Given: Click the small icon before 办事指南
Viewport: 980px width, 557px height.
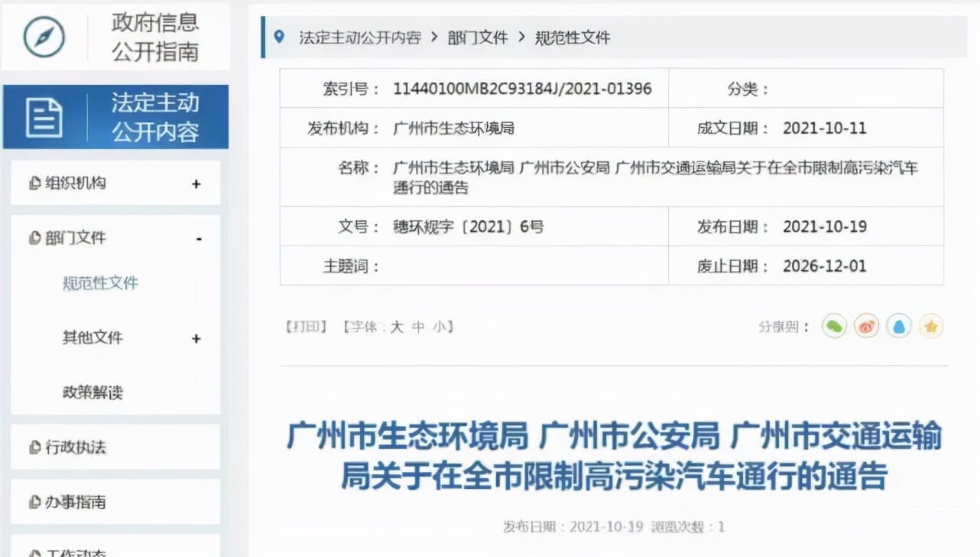Looking at the screenshot, I should 34,503.
